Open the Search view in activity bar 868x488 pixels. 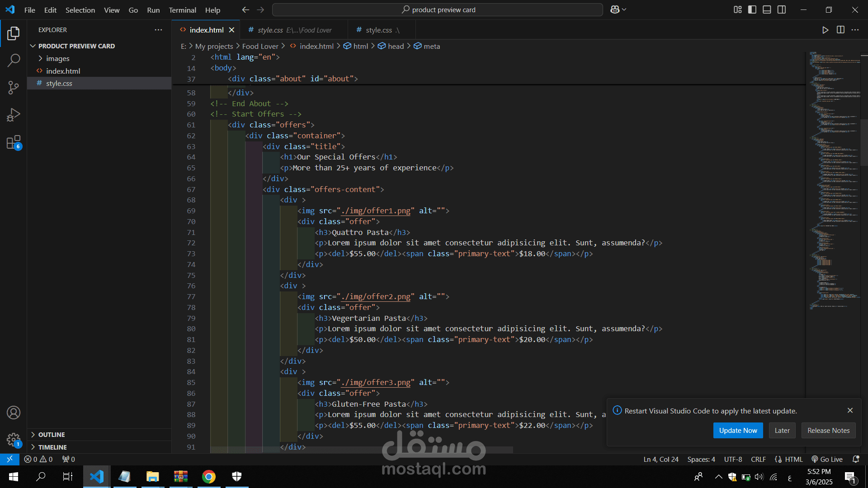click(x=14, y=60)
